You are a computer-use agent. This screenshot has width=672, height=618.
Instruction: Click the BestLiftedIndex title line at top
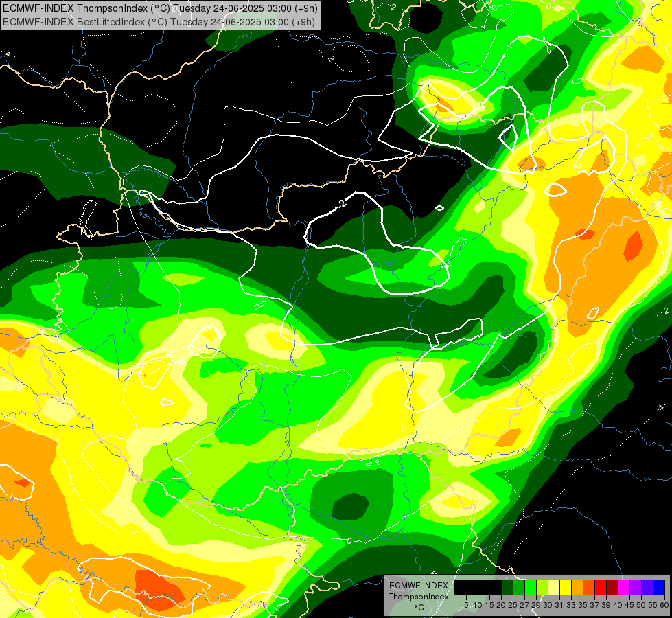pos(159,21)
